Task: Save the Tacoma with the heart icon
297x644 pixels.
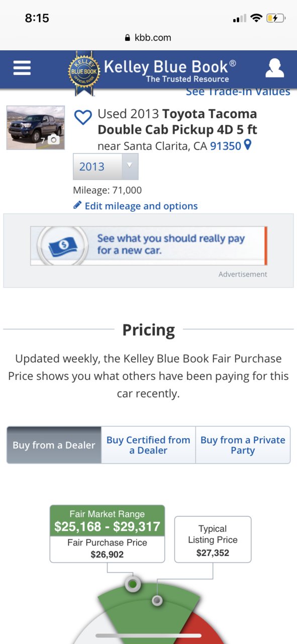Action: pyautogui.click(x=82, y=117)
